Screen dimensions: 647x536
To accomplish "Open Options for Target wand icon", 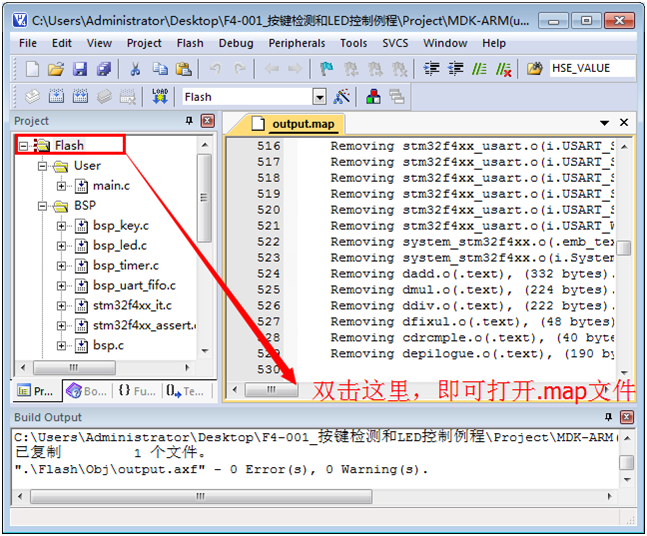I will [x=342, y=97].
